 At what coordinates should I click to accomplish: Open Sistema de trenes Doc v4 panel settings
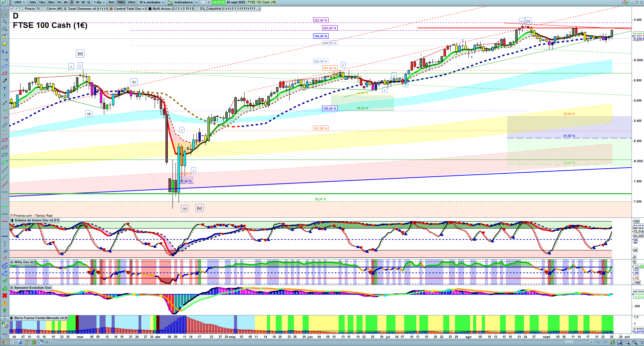(12, 220)
